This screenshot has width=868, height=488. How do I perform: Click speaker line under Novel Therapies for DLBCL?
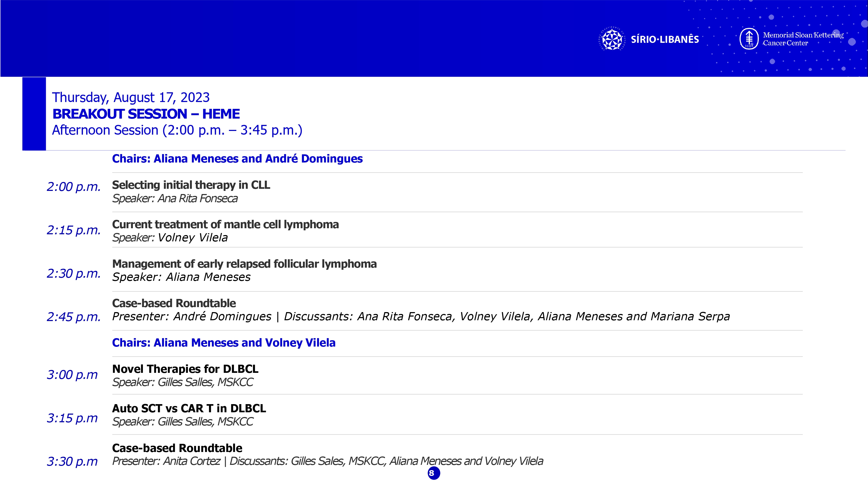pos(183,382)
